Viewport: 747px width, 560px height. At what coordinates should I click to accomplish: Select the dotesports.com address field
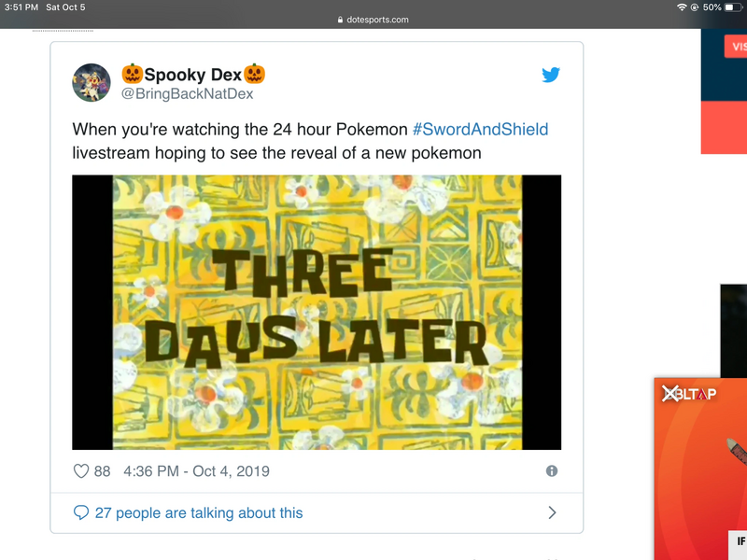[373, 20]
